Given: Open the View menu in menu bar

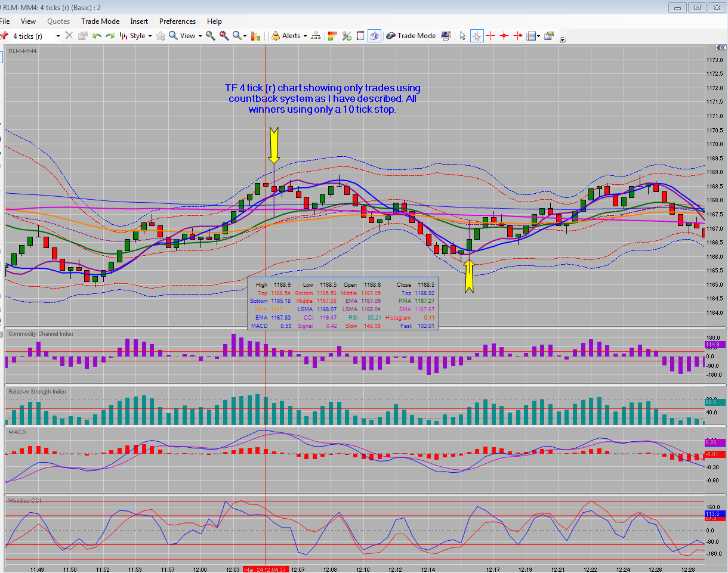Looking at the screenshot, I should (x=28, y=21).
